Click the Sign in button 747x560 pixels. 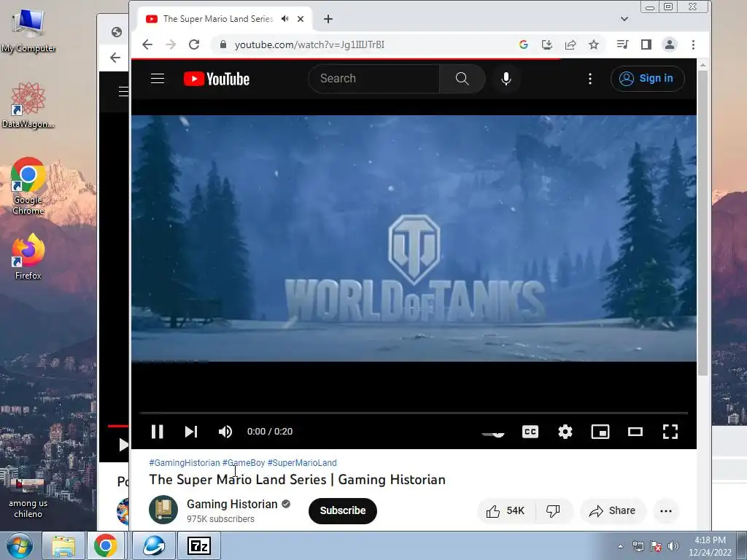click(647, 79)
